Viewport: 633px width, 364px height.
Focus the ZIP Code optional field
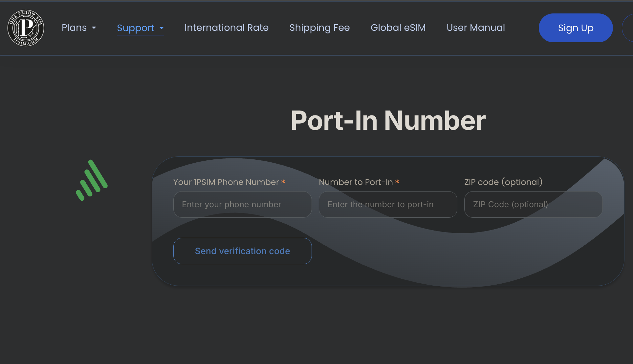coord(533,204)
